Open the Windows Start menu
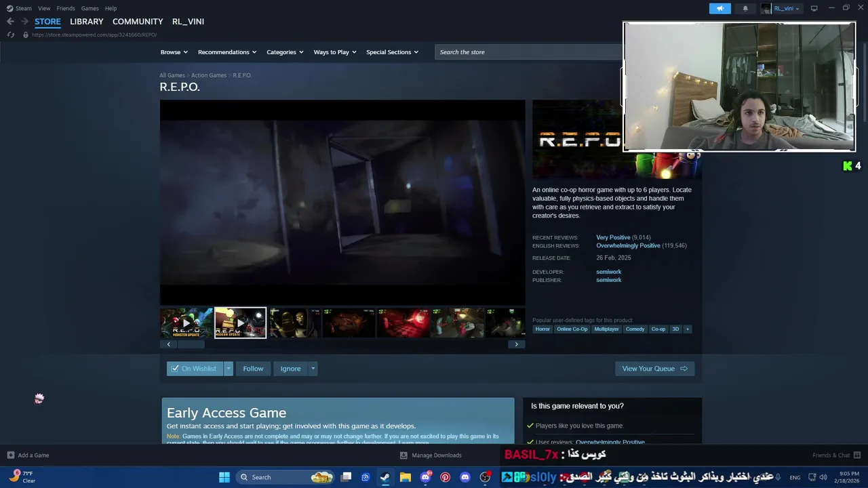868x488 pixels. point(224,477)
